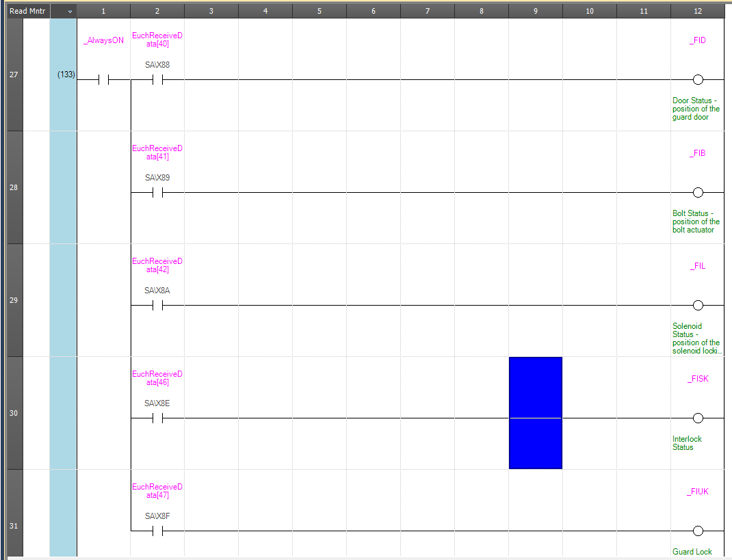
Task: Click row number 30 in the left margin
Action: click(14, 414)
